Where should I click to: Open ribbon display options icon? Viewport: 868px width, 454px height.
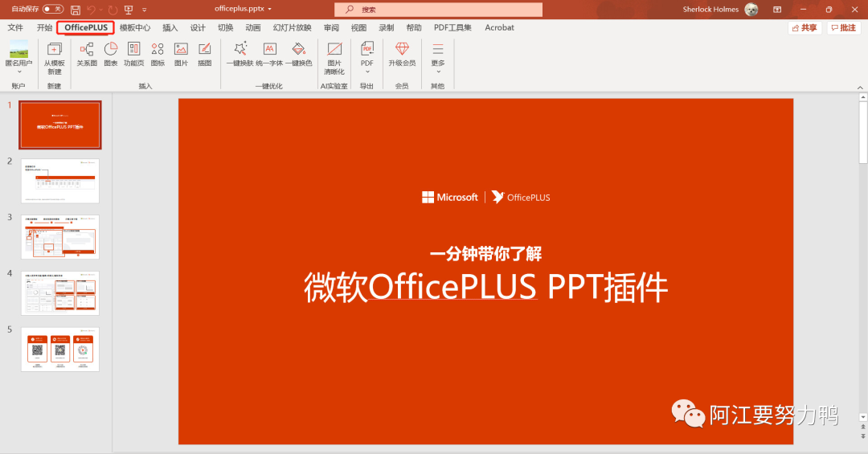pos(777,10)
